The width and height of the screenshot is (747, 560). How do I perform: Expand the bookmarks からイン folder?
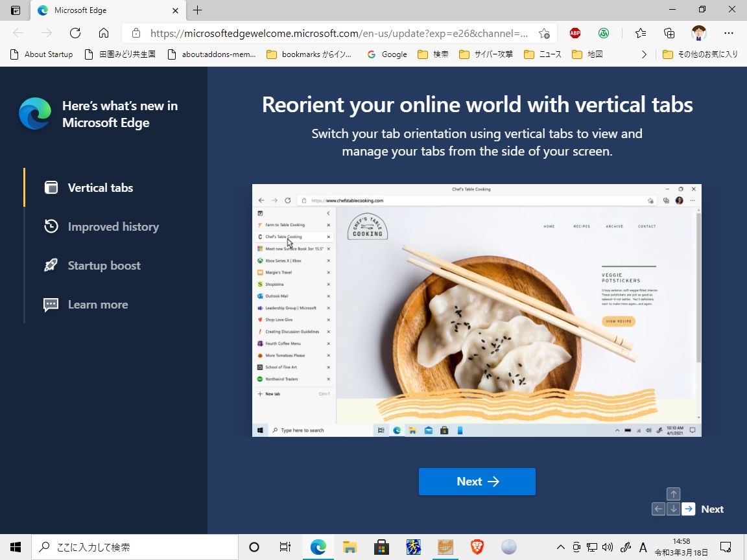[309, 54]
